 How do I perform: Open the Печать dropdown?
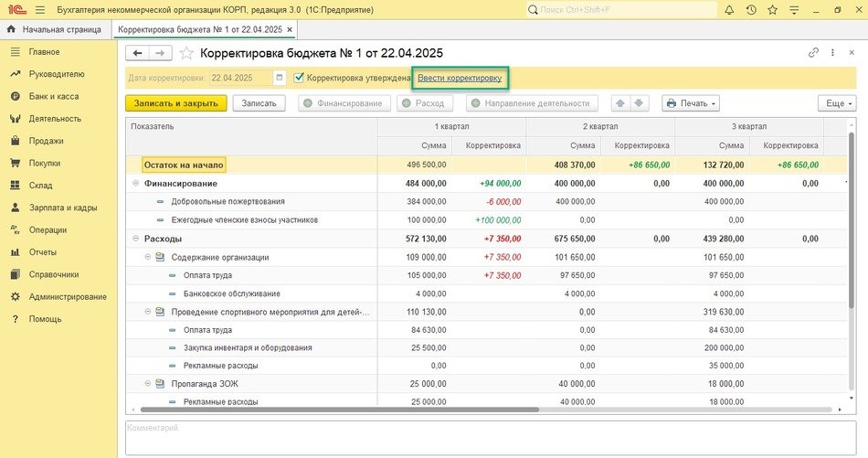pyautogui.click(x=690, y=103)
